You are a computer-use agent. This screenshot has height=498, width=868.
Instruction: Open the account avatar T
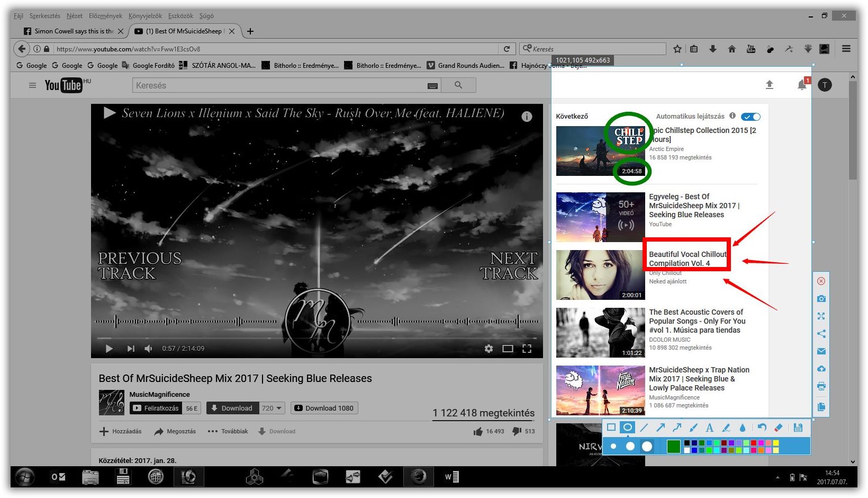[x=825, y=85]
